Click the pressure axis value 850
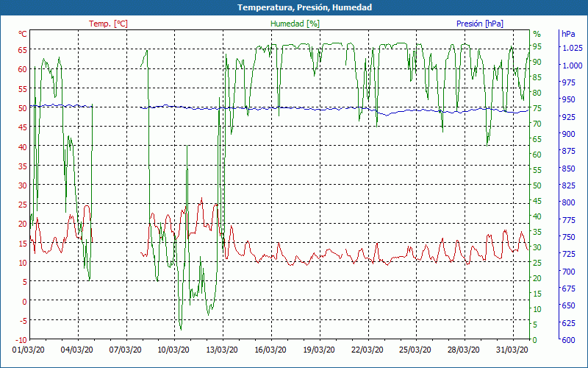The width and height of the screenshot is (588, 368). [567, 169]
